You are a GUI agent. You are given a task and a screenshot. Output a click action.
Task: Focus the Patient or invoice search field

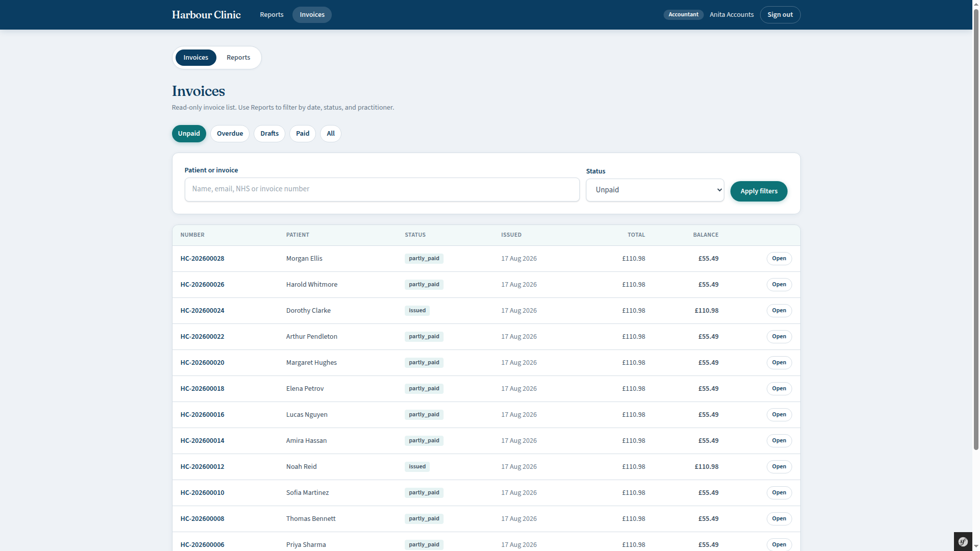click(382, 189)
